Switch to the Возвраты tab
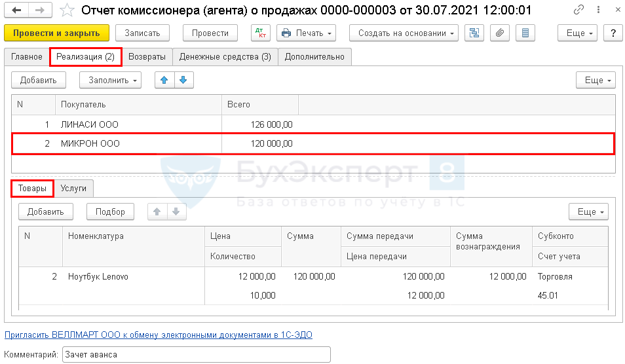This screenshot has height=364, width=625. point(147,57)
